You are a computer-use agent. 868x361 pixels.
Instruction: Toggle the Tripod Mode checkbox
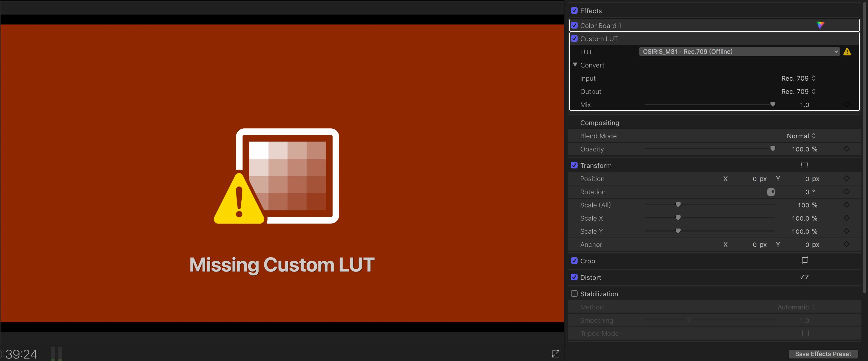(x=805, y=333)
